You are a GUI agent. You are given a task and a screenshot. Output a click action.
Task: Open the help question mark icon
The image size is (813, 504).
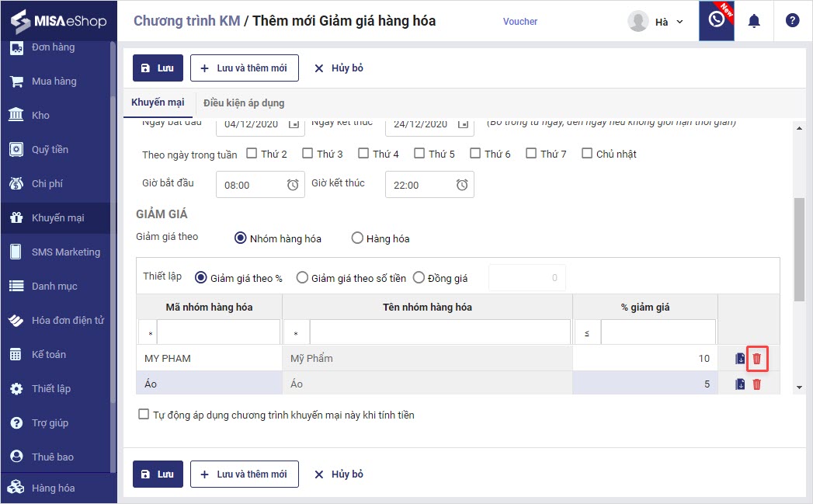[792, 21]
